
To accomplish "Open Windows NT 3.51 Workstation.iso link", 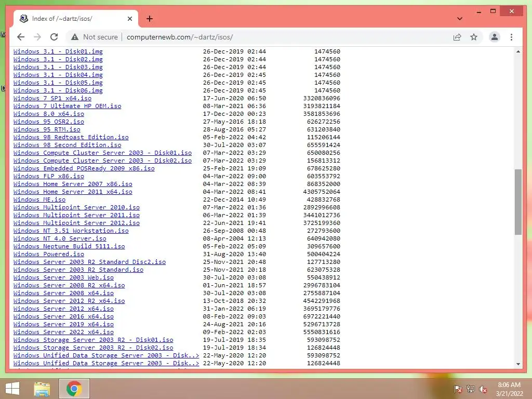I will click(x=71, y=231).
